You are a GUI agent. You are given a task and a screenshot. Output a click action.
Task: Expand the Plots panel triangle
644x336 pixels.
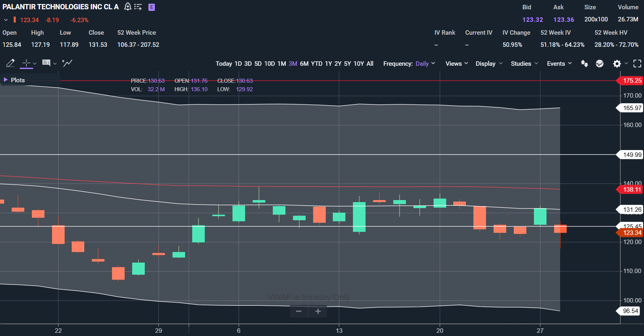tap(6, 80)
